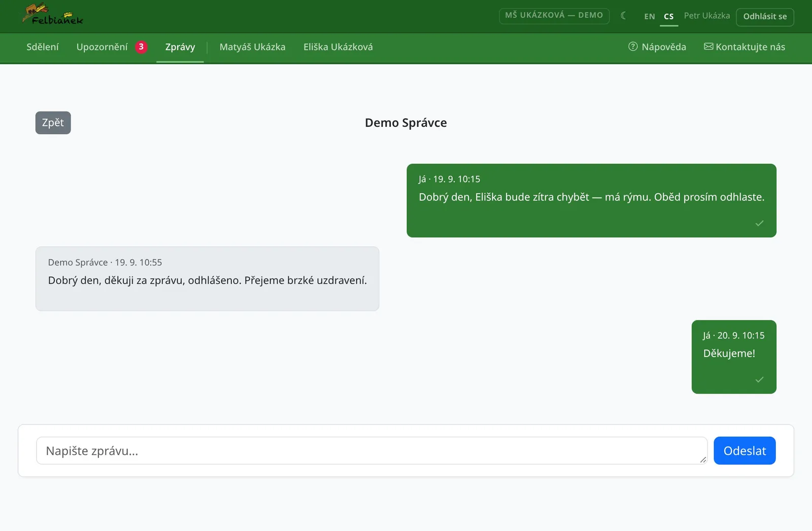Open Matyáš Ukázka child page
This screenshot has width=812, height=531.
tap(252, 47)
